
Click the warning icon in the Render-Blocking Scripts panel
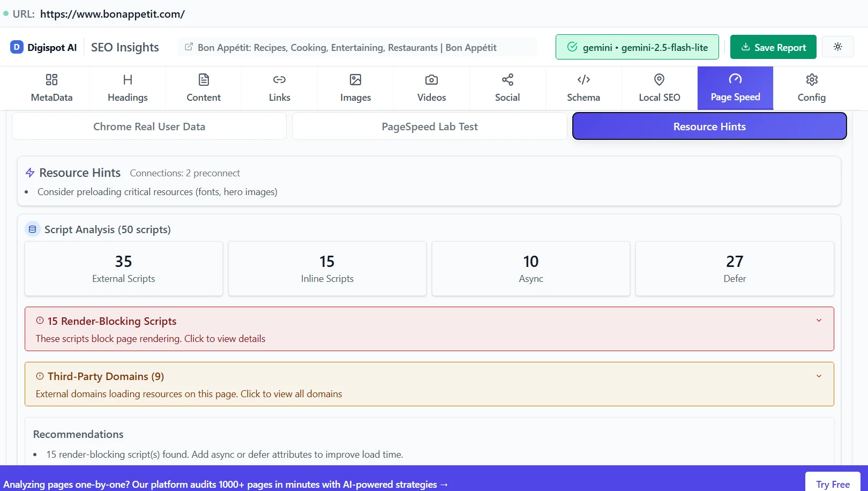pyautogui.click(x=40, y=321)
